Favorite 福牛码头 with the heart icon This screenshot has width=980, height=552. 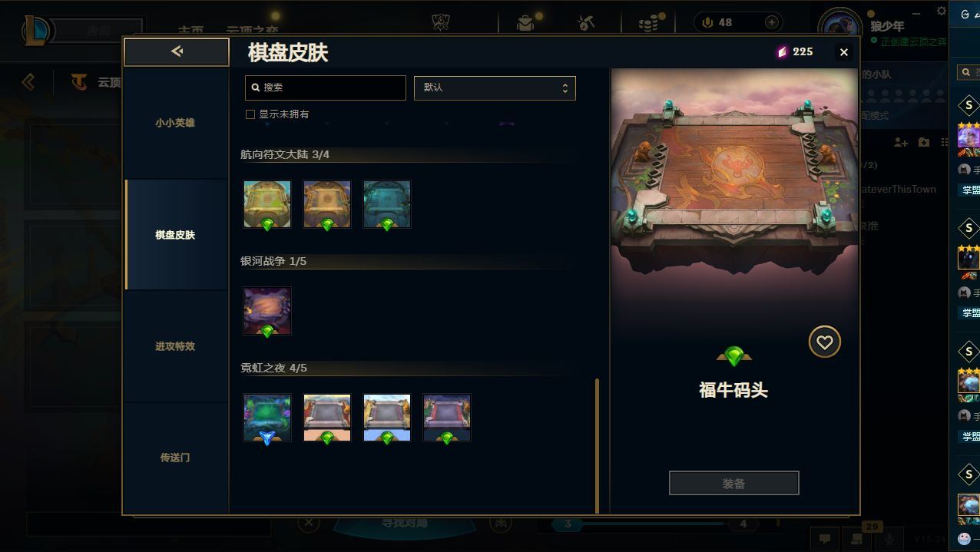(824, 342)
